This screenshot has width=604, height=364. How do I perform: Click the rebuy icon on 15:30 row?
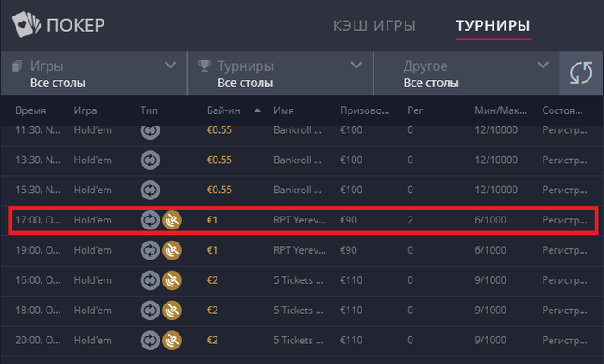click(150, 191)
